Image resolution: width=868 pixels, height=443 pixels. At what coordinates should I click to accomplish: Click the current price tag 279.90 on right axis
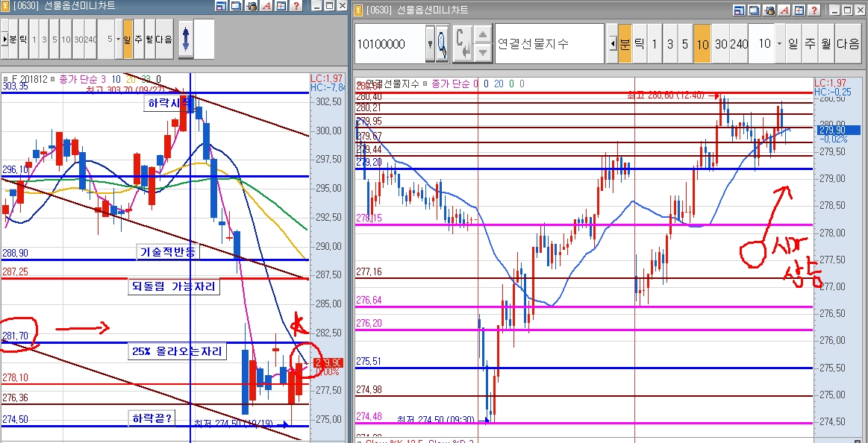coord(838,131)
